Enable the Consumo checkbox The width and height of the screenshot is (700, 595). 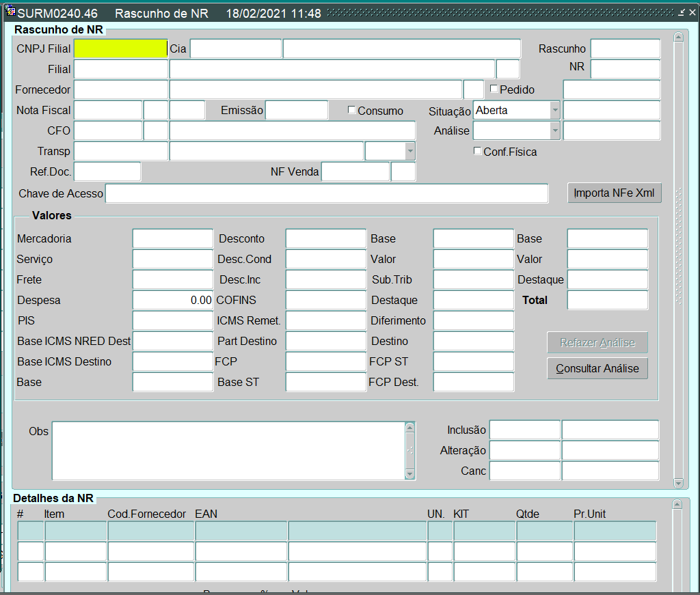pos(351,110)
